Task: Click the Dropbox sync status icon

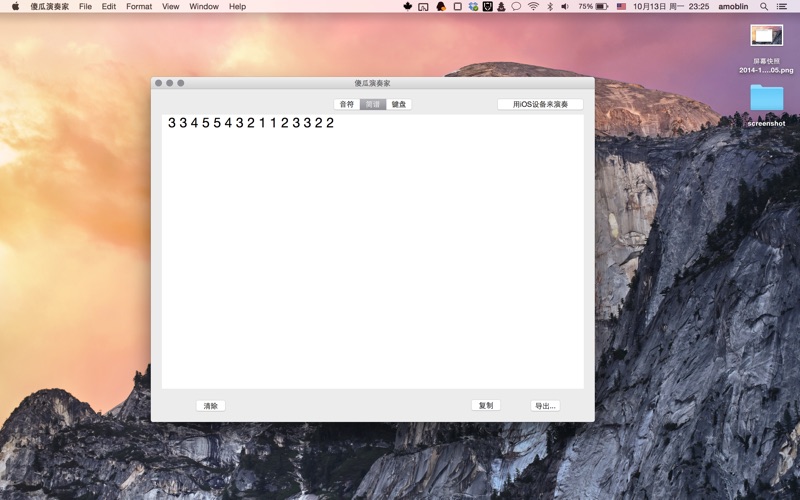Action: coord(473,6)
